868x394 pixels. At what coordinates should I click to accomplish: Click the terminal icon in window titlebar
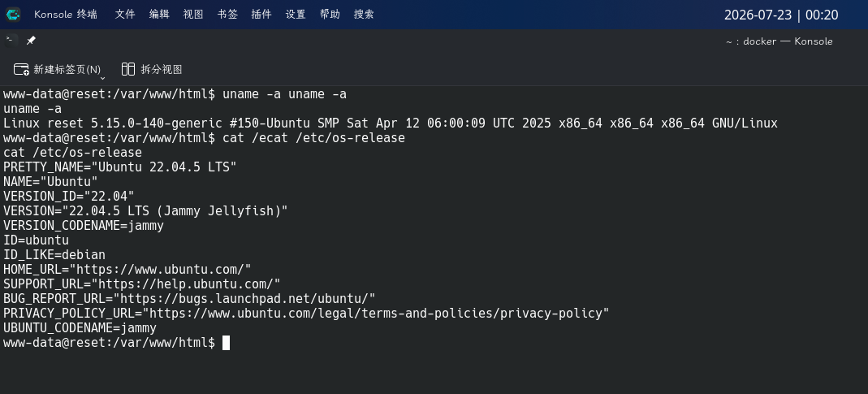point(10,41)
